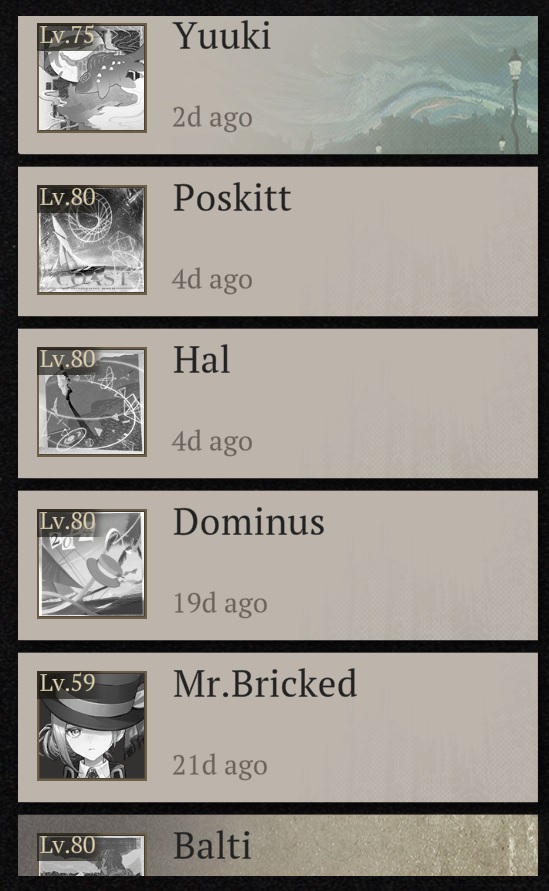Click Yuuki's '2d ago' last-seen text
549x891 pixels.
click(x=213, y=118)
